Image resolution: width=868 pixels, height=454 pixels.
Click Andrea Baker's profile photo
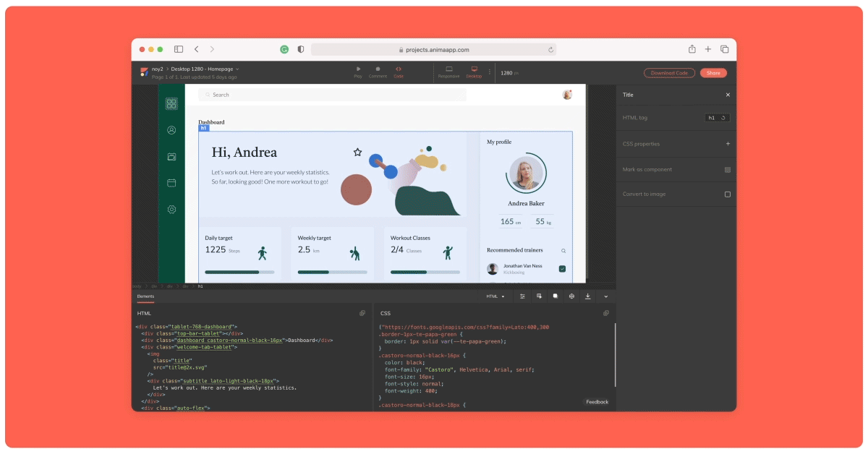[x=526, y=174]
